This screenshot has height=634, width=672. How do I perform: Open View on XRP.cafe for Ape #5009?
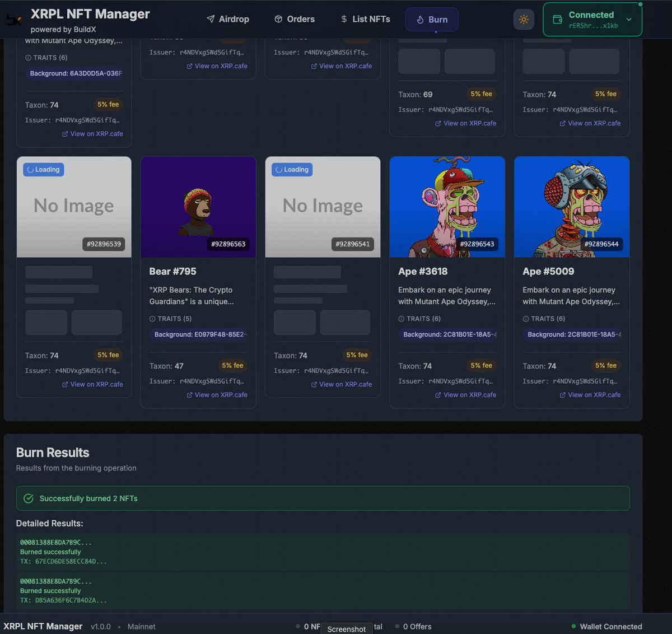pos(590,395)
